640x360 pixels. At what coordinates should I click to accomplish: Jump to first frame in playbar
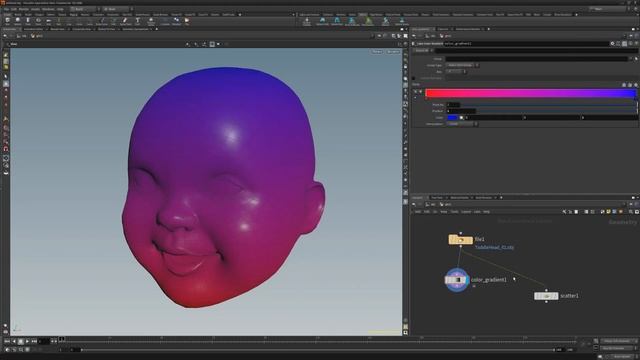7,341
